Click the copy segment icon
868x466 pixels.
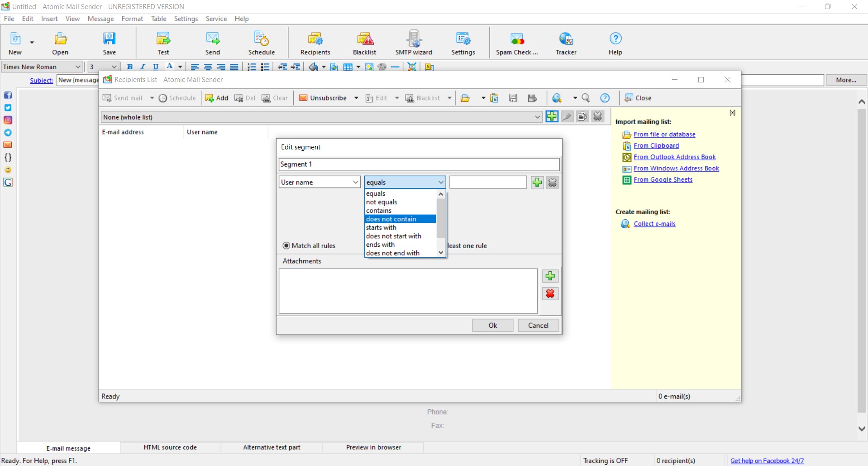[582, 116]
